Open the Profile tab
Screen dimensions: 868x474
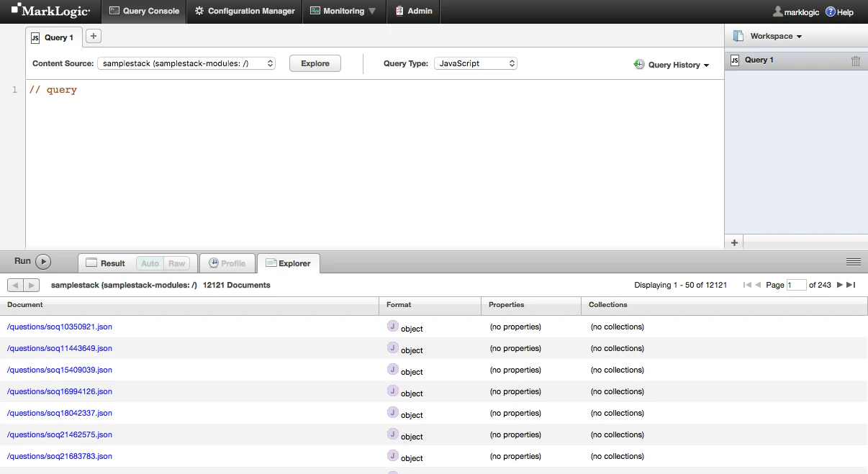click(x=227, y=263)
